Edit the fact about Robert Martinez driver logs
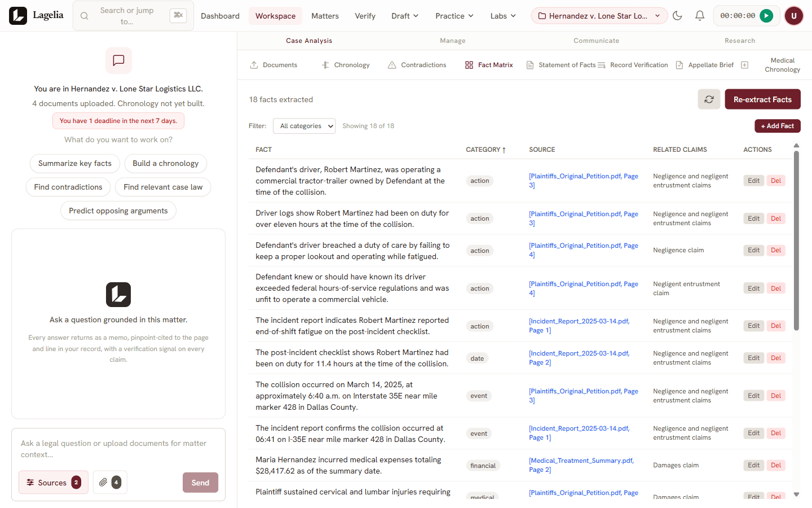Viewport: 812px width, 508px height. (754, 218)
